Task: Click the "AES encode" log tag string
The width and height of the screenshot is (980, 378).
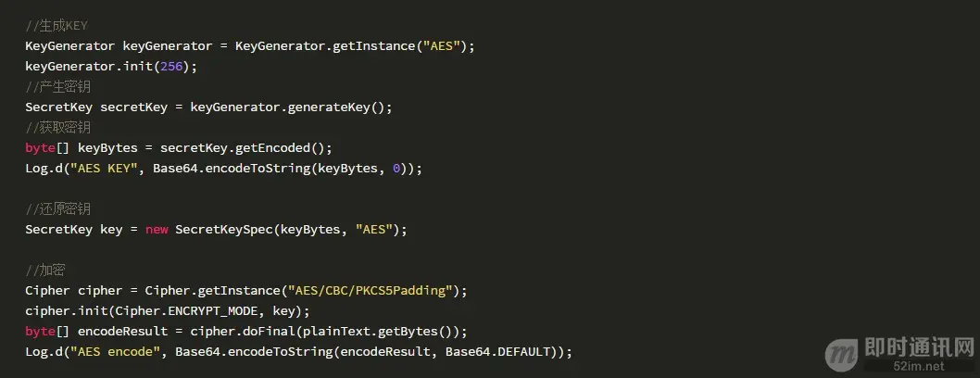Action: click(x=115, y=352)
